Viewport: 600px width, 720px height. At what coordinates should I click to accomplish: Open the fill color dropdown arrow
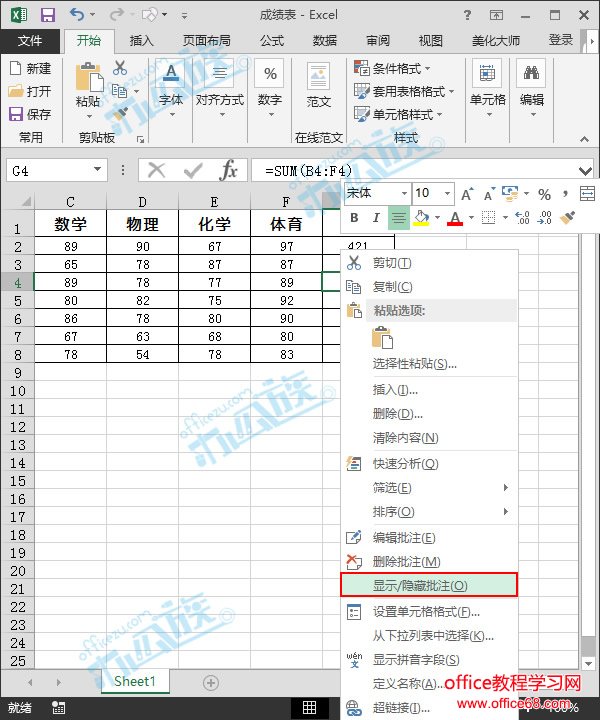[437, 218]
